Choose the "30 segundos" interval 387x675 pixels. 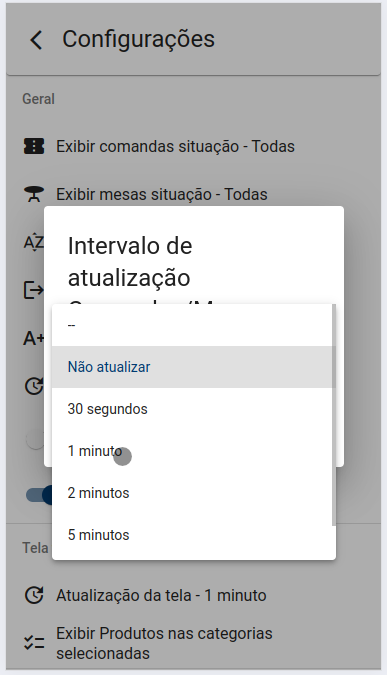click(192, 409)
